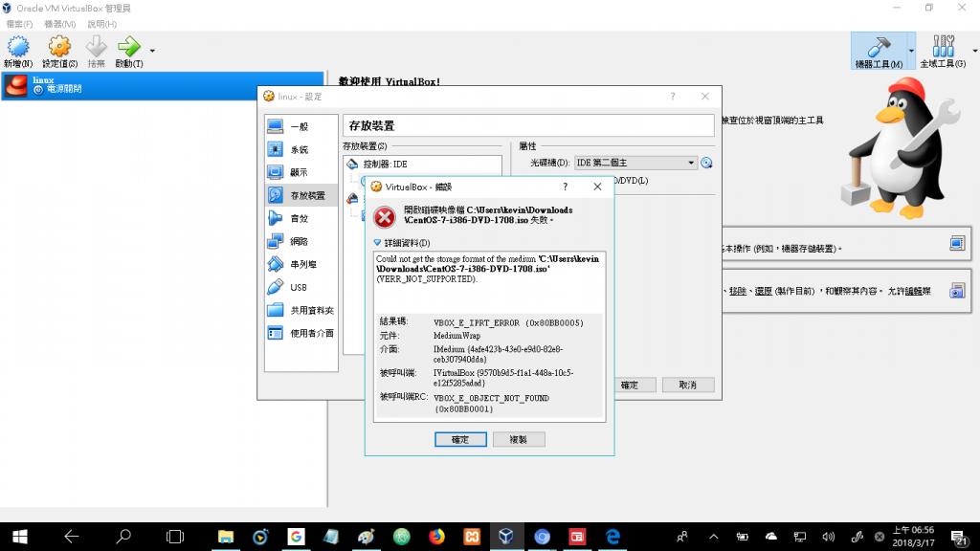Open the Machine (機器) menu

(x=60, y=24)
